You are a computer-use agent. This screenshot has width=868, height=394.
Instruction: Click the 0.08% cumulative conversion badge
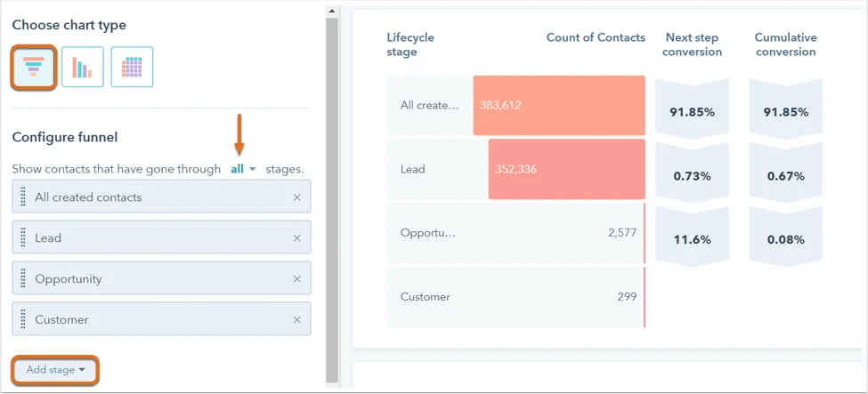[785, 239]
